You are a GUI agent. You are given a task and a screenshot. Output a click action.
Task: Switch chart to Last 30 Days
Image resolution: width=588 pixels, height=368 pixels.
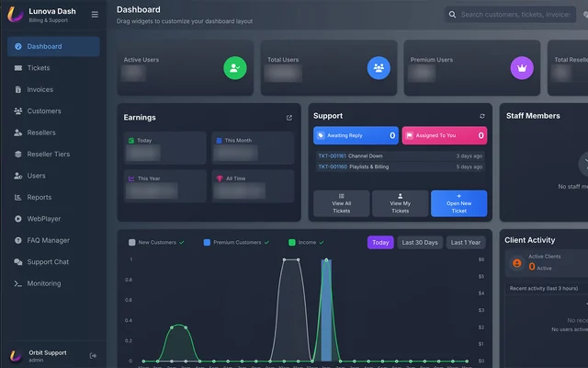(x=420, y=243)
